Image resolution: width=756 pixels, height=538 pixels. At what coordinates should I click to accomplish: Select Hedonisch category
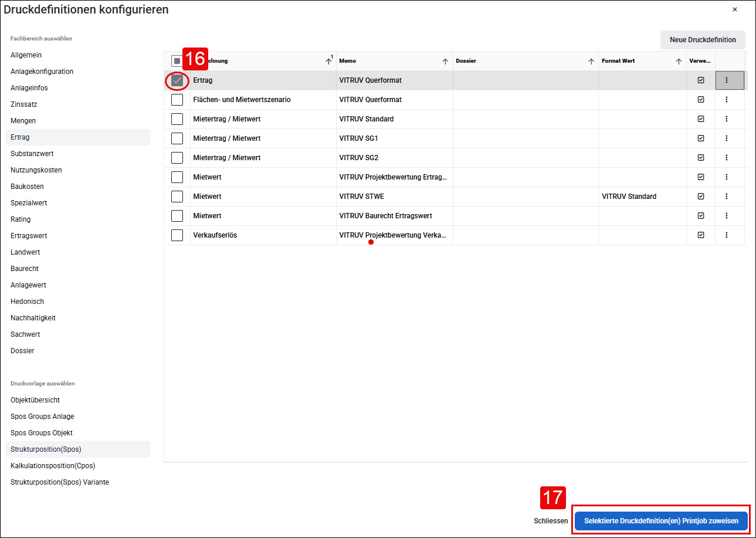(77, 302)
